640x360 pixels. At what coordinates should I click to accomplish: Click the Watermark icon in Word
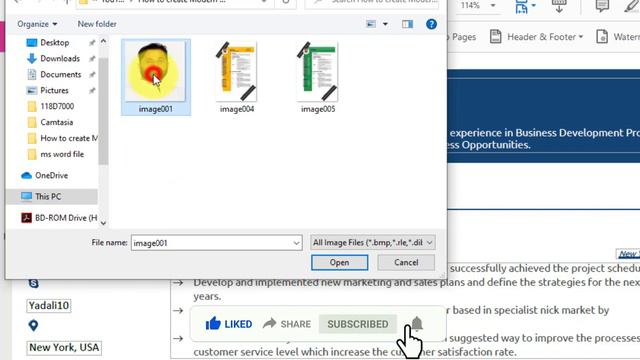[602, 37]
